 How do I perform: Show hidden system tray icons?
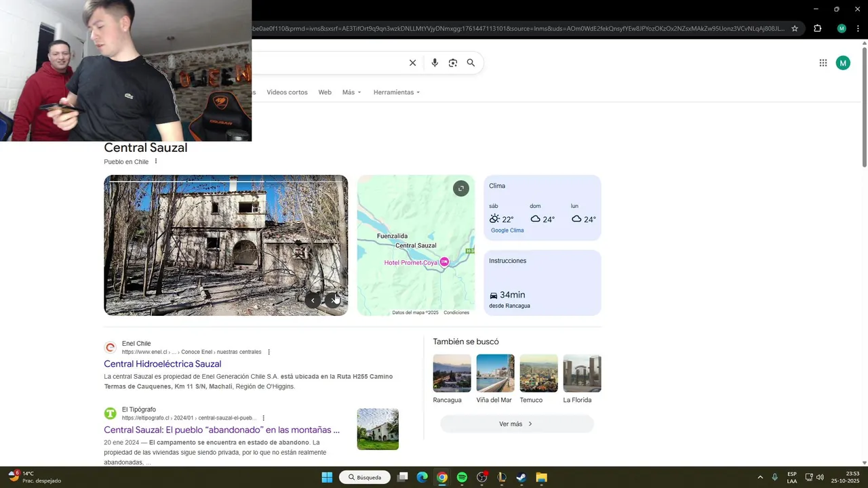pyautogui.click(x=760, y=477)
